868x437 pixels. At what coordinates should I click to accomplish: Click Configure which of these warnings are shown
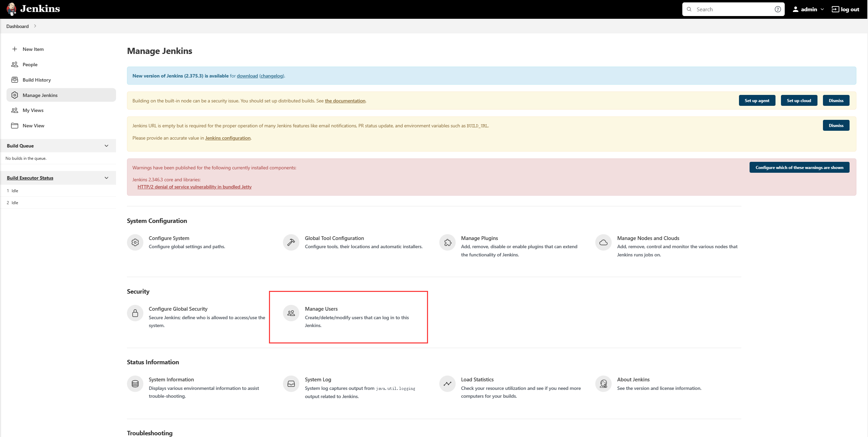point(799,168)
